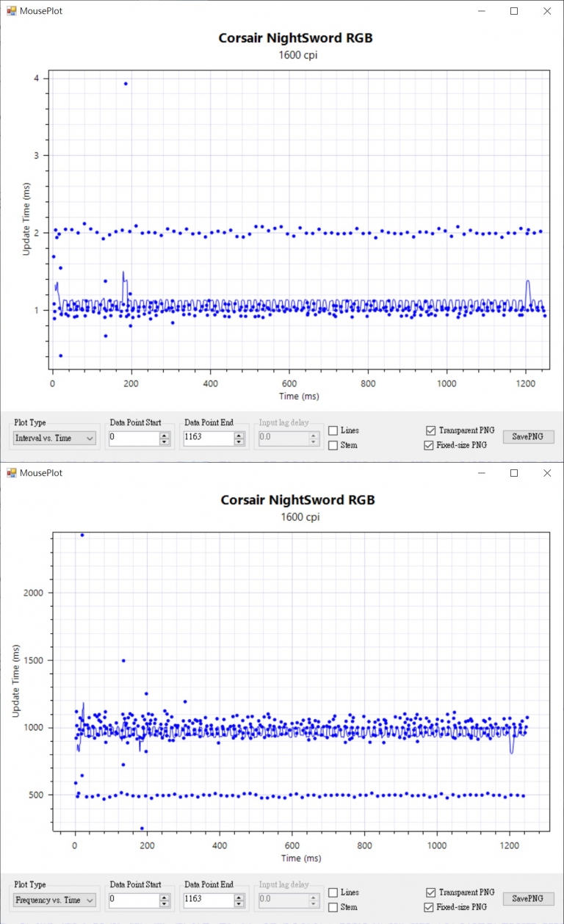Click Update Time (ms) label in top plot
This screenshot has width=564, height=924.
(26, 220)
